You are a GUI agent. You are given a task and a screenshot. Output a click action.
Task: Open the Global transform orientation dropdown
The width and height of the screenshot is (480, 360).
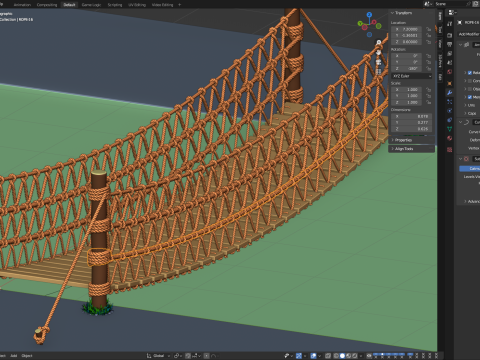[158, 356]
